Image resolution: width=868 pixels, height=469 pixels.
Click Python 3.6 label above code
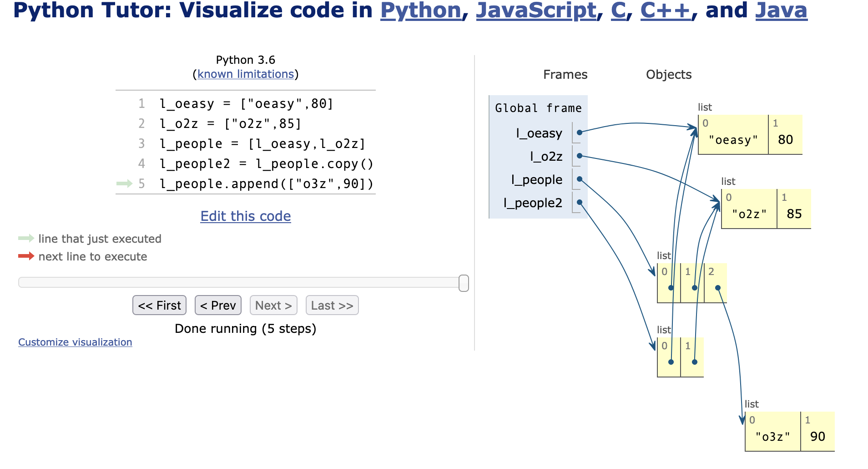246,60
